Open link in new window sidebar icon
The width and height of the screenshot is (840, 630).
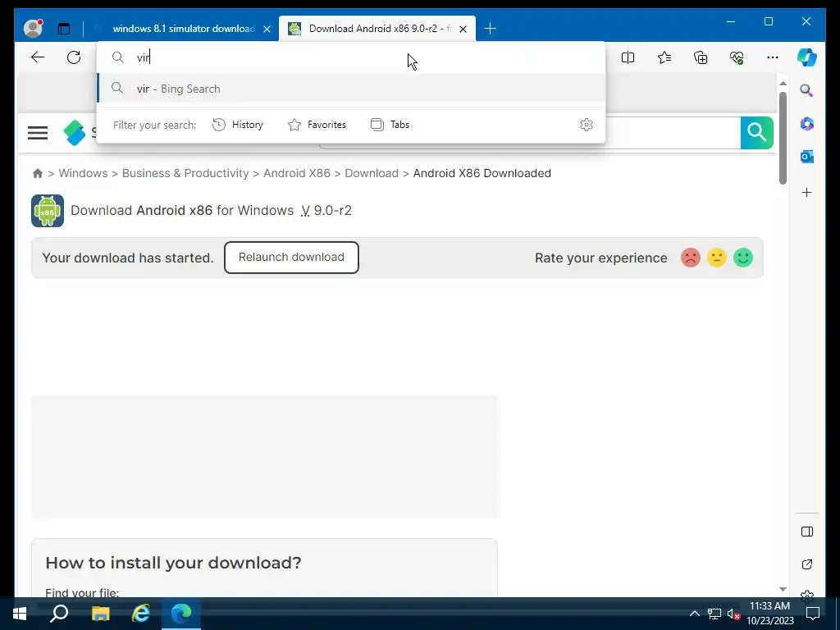(807, 564)
